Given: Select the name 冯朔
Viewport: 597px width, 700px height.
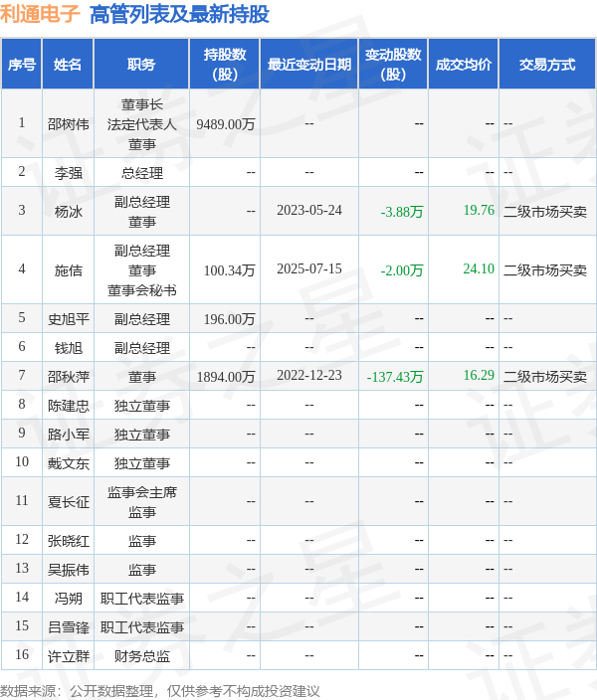Looking at the screenshot, I should 68,599.
